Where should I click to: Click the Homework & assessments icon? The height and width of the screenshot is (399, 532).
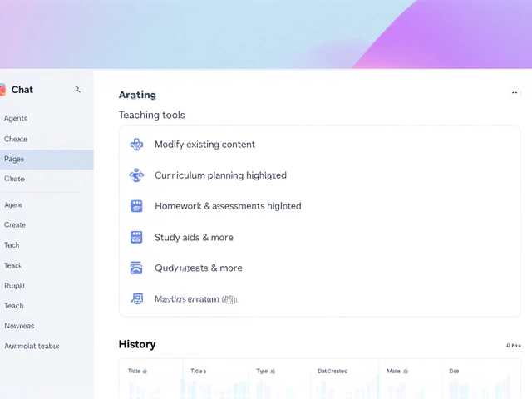tap(136, 206)
